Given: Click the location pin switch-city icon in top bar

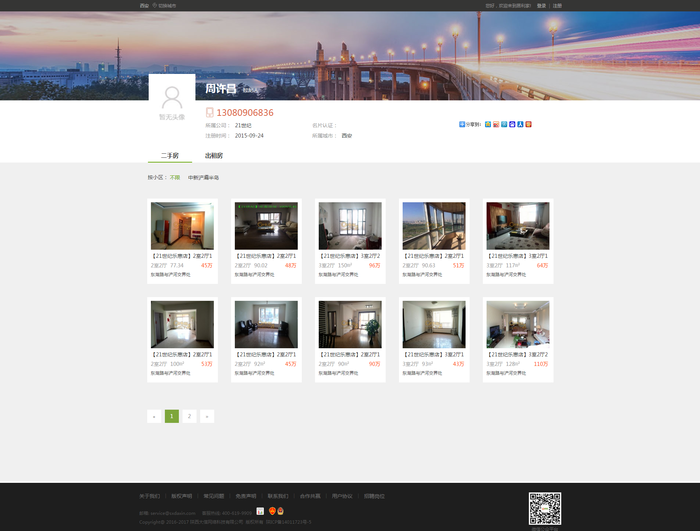Looking at the screenshot, I should [x=155, y=5].
